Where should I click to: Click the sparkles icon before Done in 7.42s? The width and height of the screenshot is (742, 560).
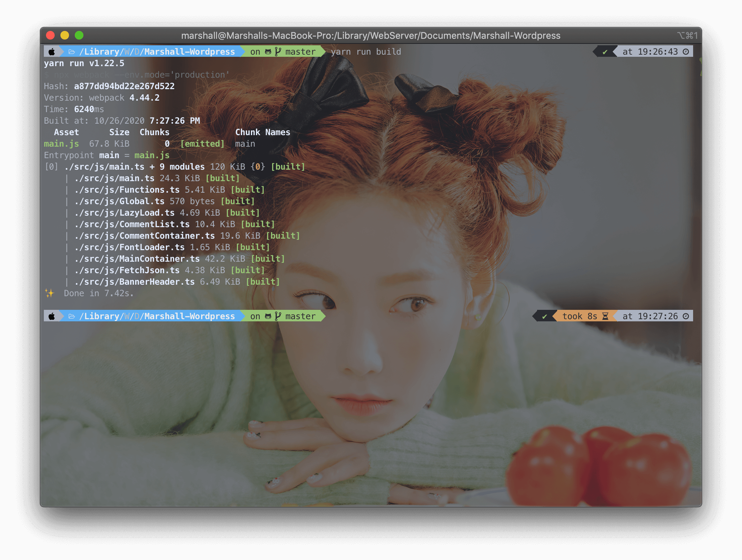point(50,293)
